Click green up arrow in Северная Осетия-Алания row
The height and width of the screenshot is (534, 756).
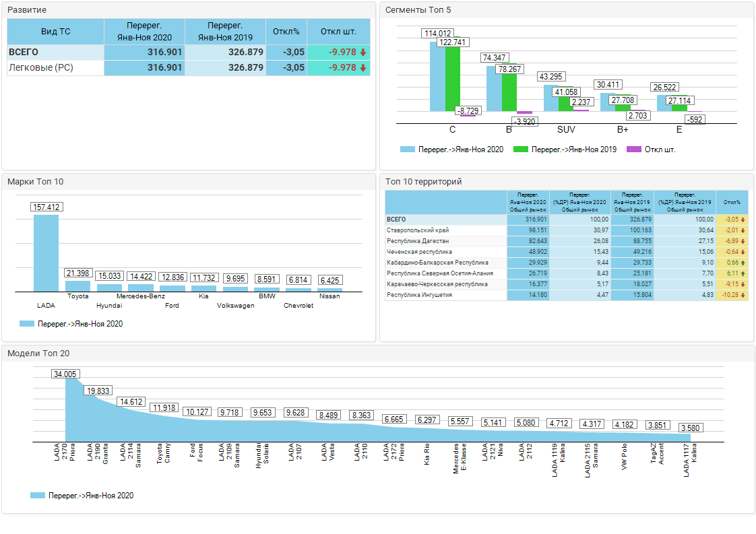pos(743,273)
